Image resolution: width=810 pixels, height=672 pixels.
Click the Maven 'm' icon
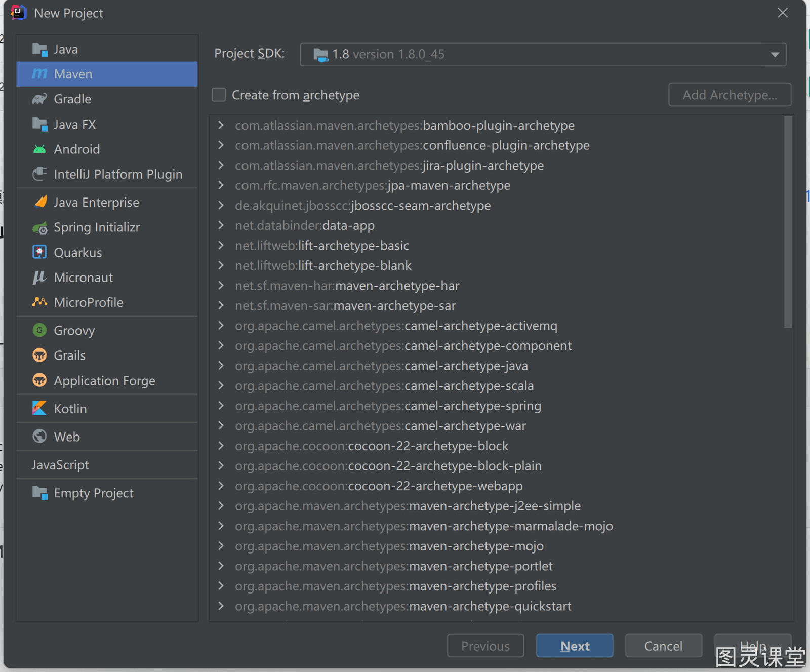[x=39, y=74]
